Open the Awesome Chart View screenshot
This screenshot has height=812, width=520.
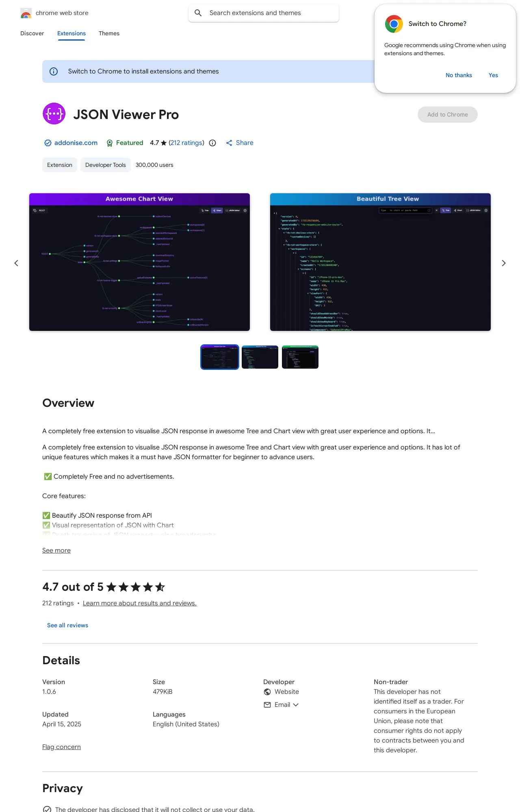pos(139,262)
